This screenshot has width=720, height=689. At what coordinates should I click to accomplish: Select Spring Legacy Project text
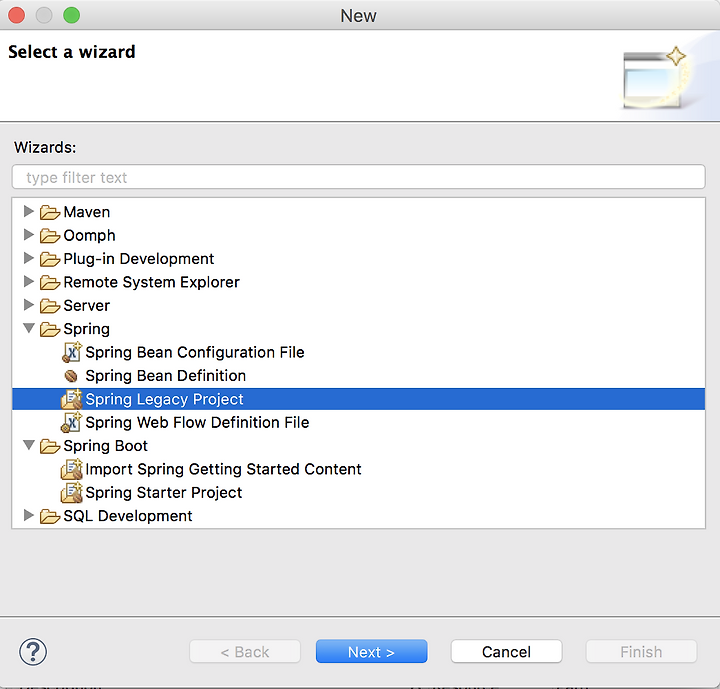(164, 400)
